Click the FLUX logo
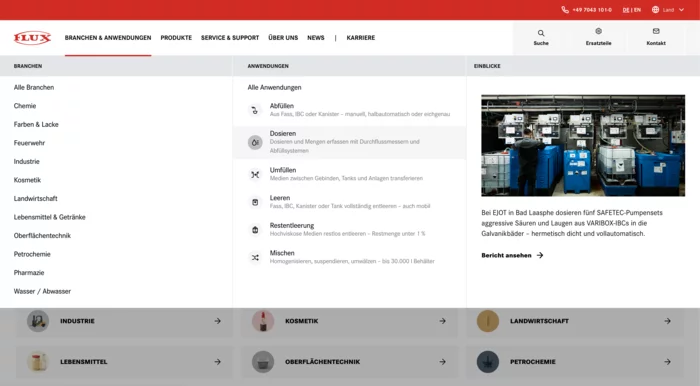 coord(32,38)
